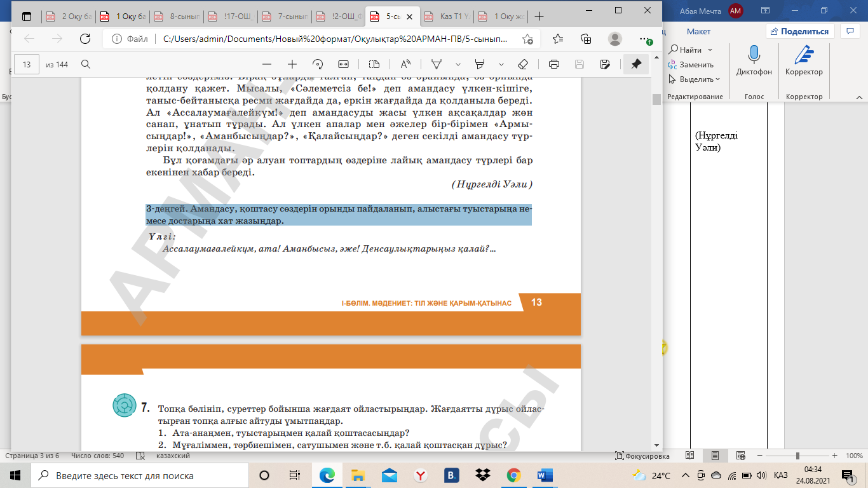Open Edge tab actions menu

click(25, 17)
